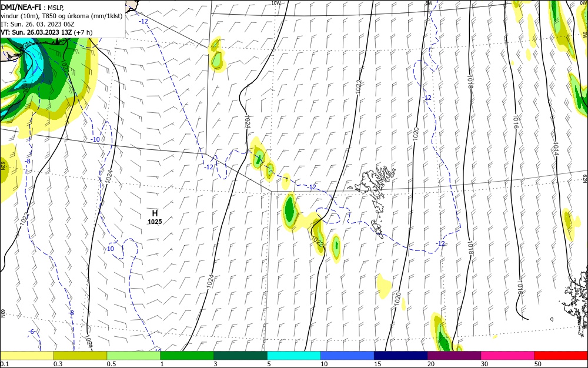The height and width of the screenshot is (368, 588).
Task: Click the yellow 0.1 legend color swatch
Action: [26, 356]
